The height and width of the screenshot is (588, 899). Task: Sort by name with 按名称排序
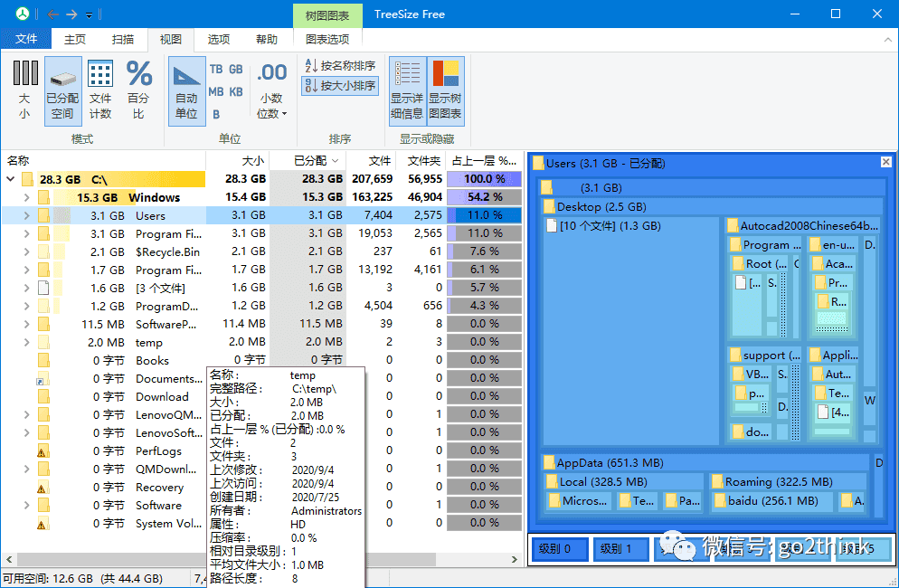click(x=340, y=66)
